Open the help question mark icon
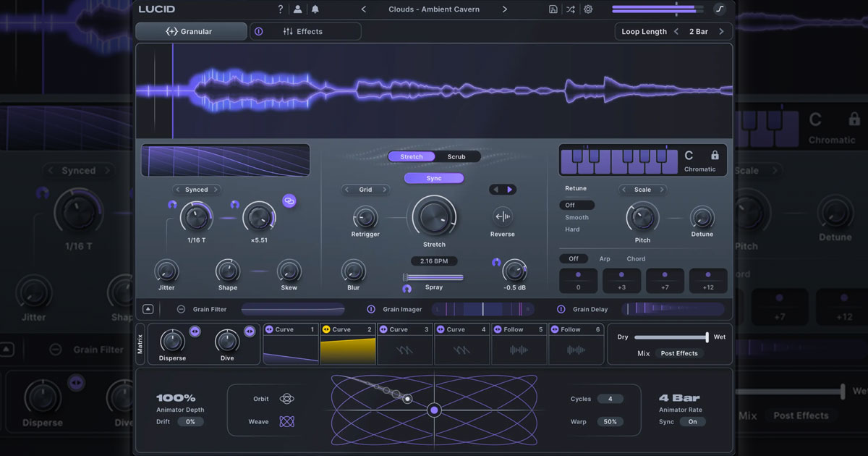Image resolution: width=868 pixels, height=456 pixels. coord(281,9)
